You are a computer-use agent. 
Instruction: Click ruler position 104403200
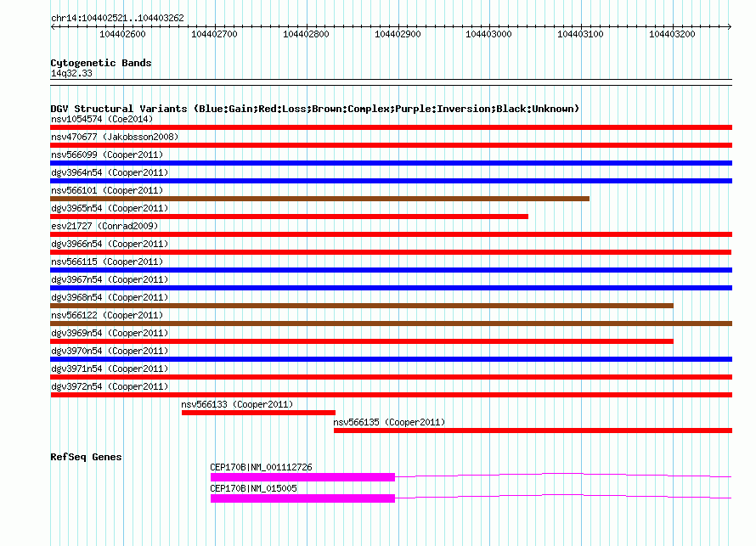(x=672, y=34)
